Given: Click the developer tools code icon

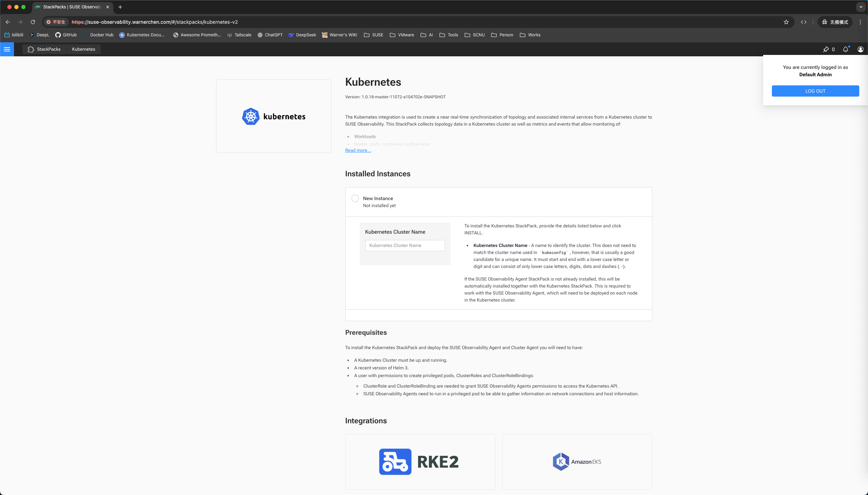Looking at the screenshot, I should click(x=804, y=22).
